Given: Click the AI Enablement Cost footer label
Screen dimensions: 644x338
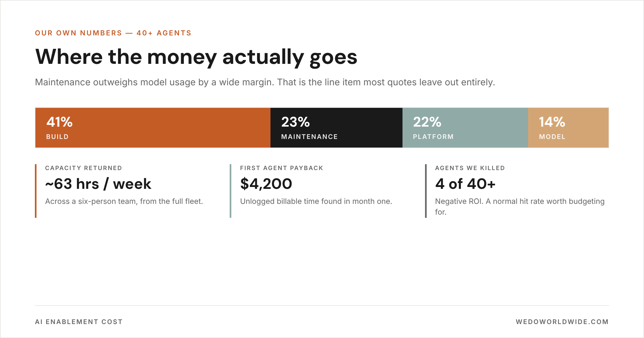Looking at the screenshot, I should [x=79, y=322].
